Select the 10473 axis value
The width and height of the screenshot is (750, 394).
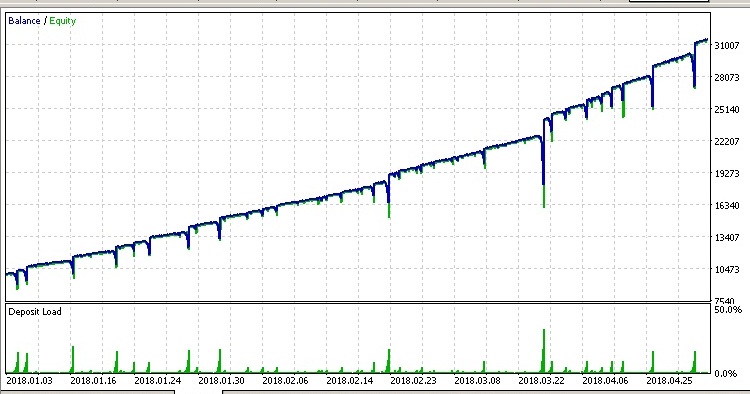click(727, 270)
